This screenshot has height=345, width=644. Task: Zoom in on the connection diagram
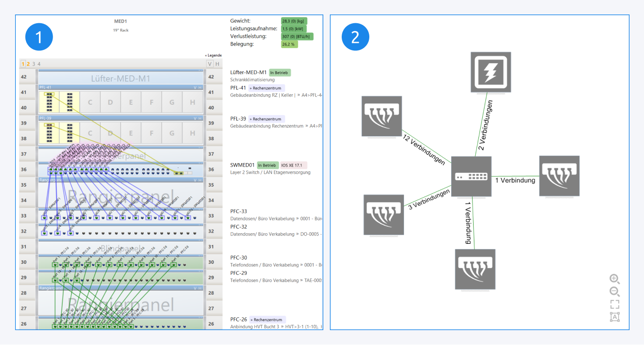[614, 279]
